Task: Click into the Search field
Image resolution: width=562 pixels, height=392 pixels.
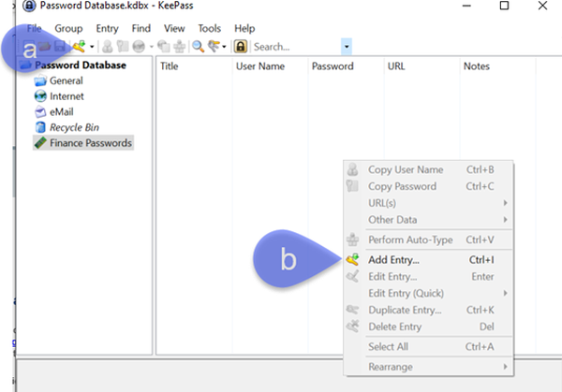Action: tap(296, 47)
